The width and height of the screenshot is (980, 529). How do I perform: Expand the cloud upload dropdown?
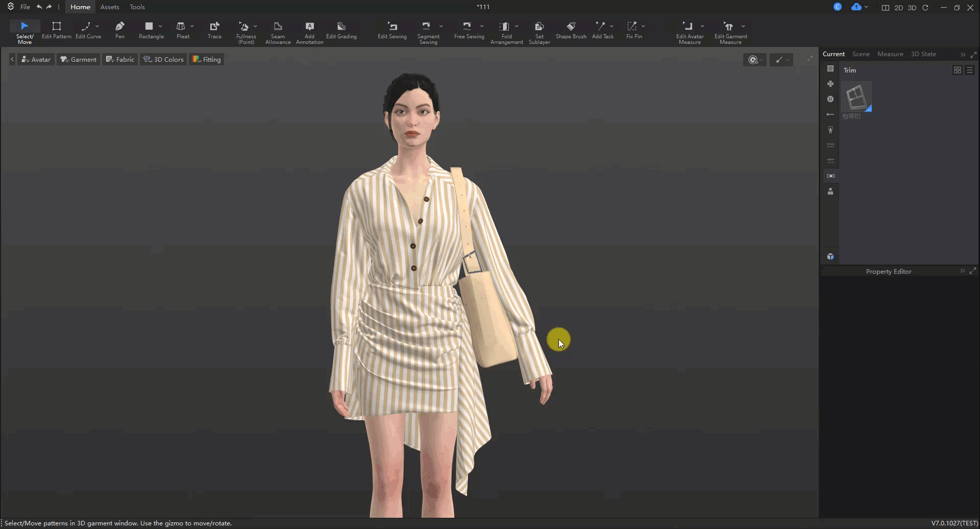[x=866, y=7]
